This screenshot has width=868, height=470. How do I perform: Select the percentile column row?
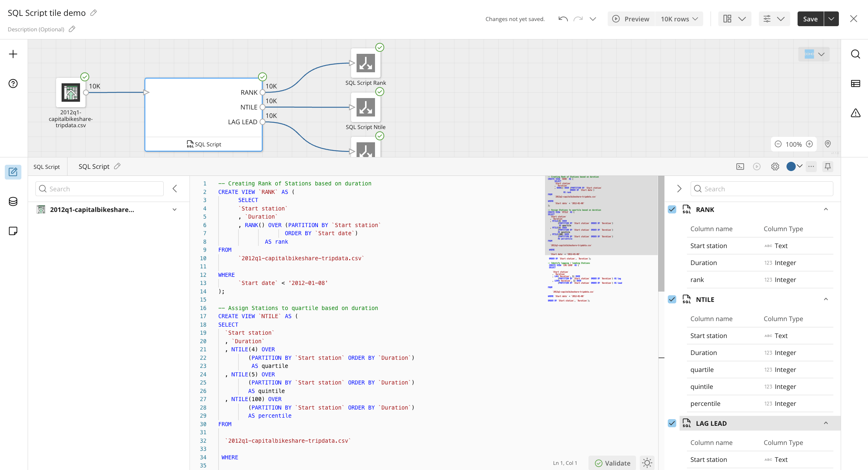coord(760,404)
